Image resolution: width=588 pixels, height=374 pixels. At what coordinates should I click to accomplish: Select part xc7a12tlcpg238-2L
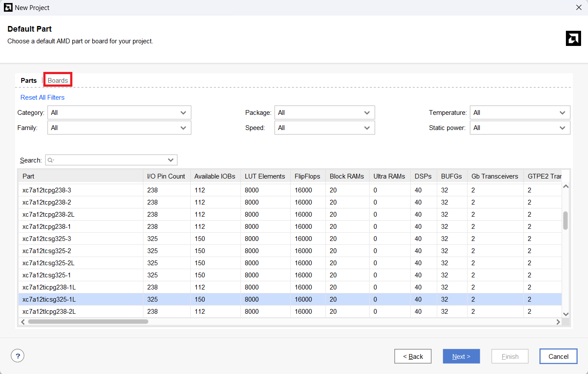click(290, 311)
